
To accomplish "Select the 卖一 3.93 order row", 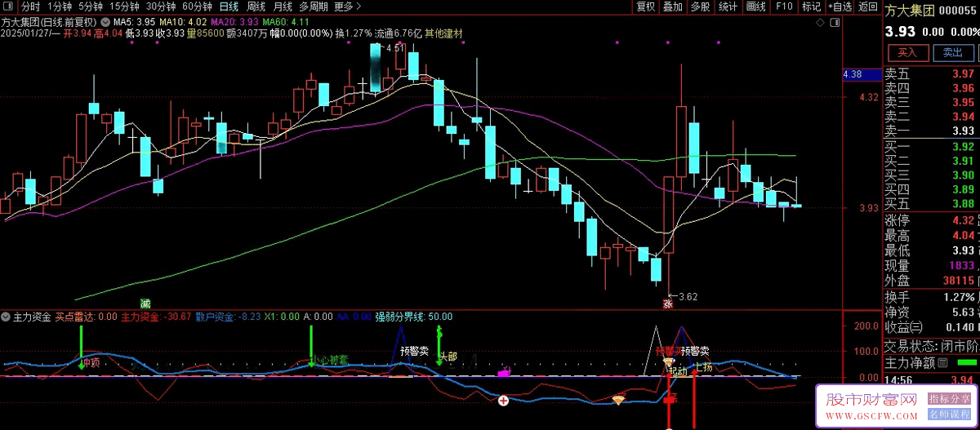I will tap(931, 130).
